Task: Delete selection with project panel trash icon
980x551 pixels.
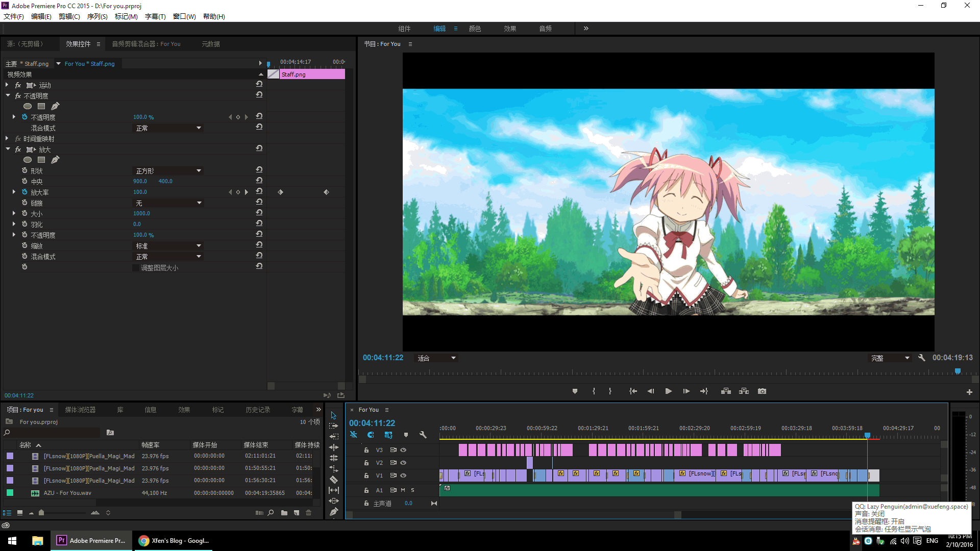Action: pyautogui.click(x=309, y=513)
